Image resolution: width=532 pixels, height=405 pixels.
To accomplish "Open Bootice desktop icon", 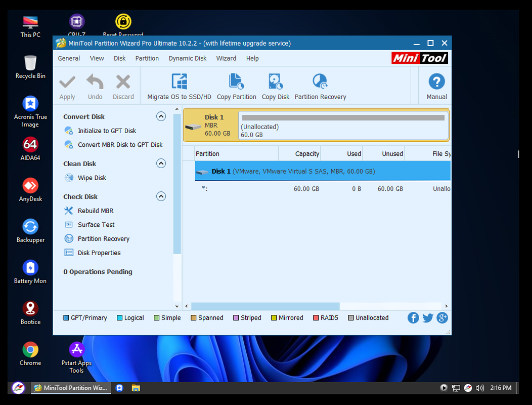I will click(x=30, y=313).
